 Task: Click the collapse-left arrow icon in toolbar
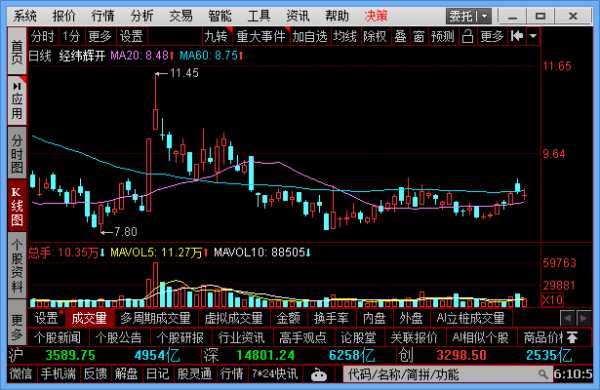click(517, 36)
